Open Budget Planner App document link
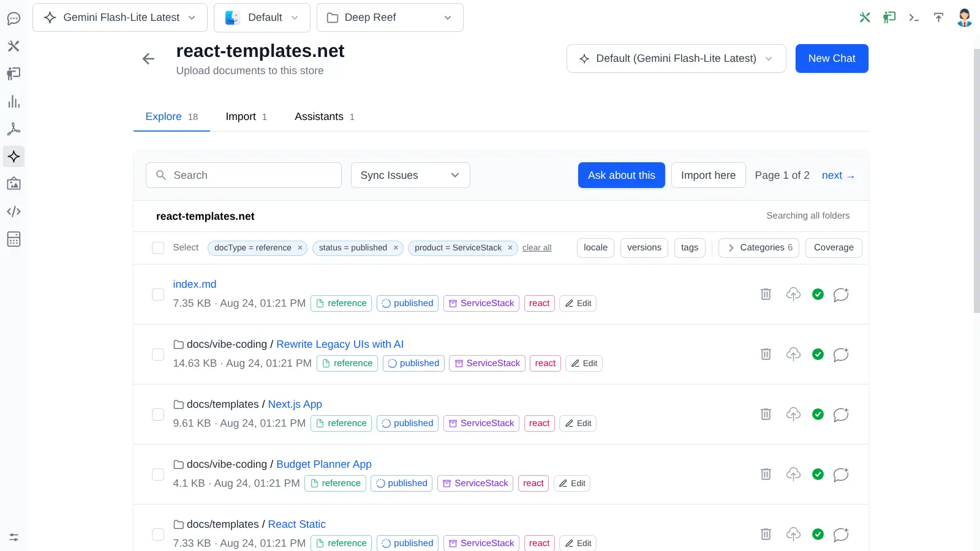 (x=324, y=464)
